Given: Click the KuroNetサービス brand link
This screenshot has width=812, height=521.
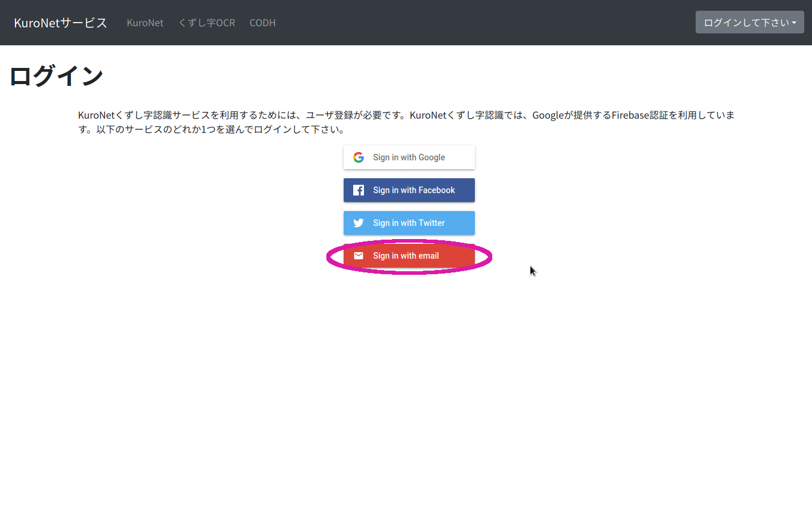Looking at the screenshot, I should [60, 22].
